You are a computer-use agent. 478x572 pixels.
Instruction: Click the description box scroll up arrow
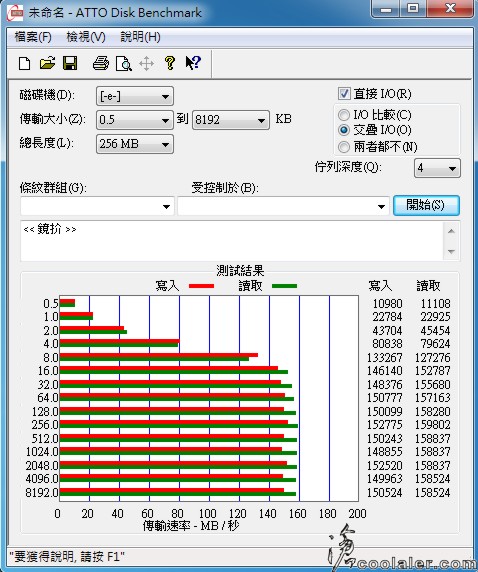coord(451,231)
